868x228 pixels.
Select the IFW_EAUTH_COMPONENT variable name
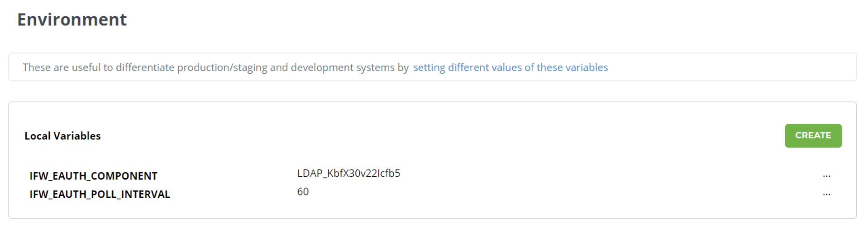93,176
